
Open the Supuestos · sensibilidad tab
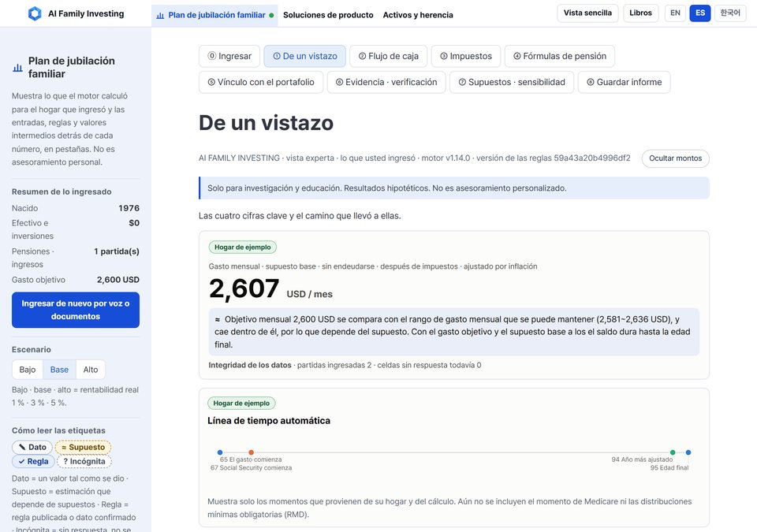click(x=512, y=82)
